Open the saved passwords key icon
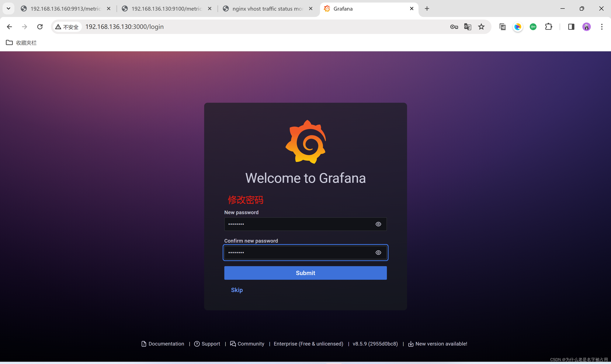The image size is (611, 364). tap(454, 27)
